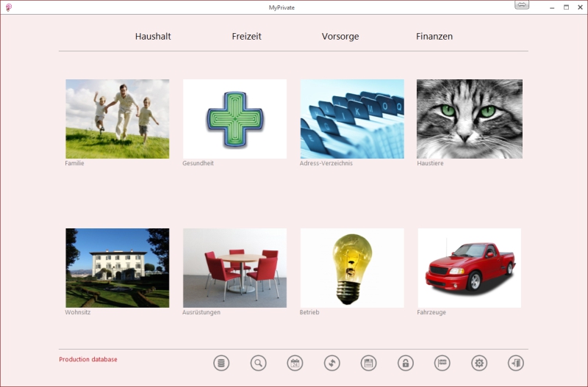The image size is (588, 387).
Task: Click the save floppy disk icon
Action: (x=369, y=363)
